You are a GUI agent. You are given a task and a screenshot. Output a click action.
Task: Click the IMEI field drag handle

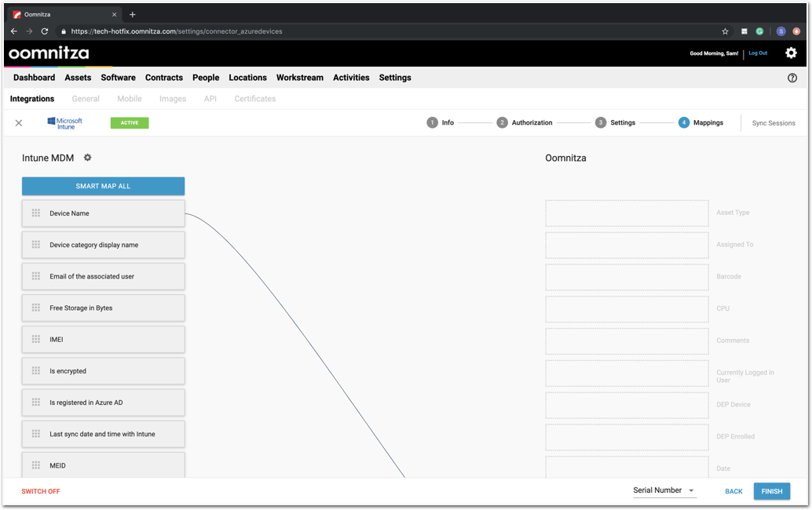pyautogui.click(x=36, y=340)
